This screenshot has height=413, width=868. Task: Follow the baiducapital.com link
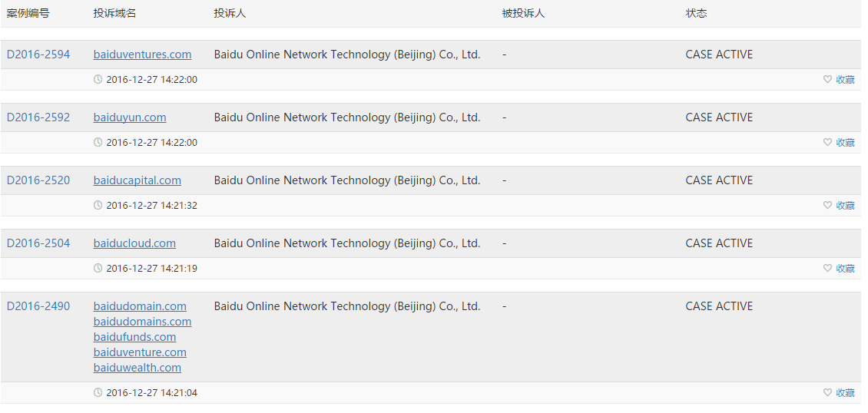(x=137, y=181)
